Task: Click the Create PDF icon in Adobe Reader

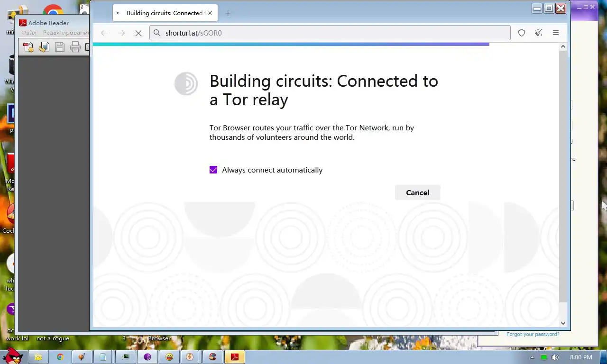Action: [x=28, y=47]
